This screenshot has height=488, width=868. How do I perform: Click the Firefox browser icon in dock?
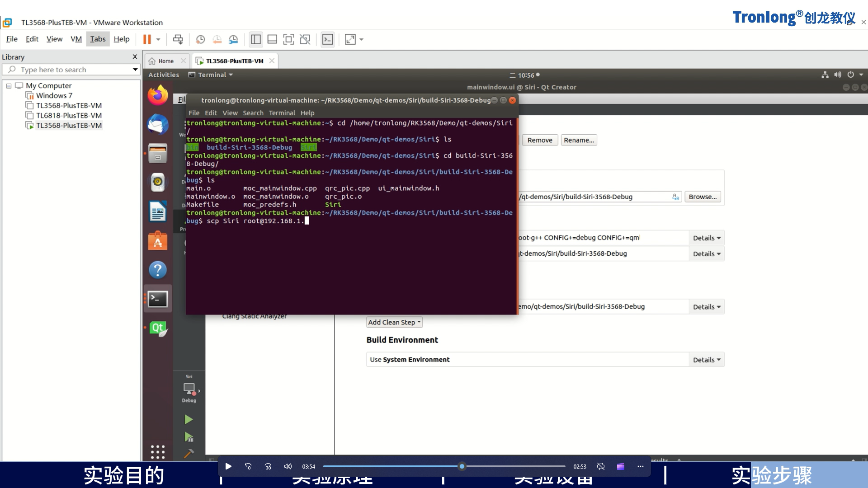coord(157,96)
